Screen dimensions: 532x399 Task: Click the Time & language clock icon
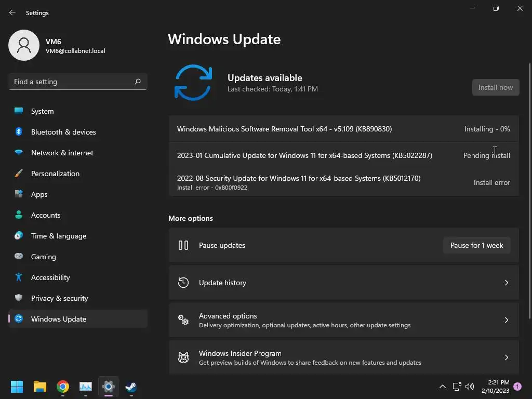(x=19, y=235)
